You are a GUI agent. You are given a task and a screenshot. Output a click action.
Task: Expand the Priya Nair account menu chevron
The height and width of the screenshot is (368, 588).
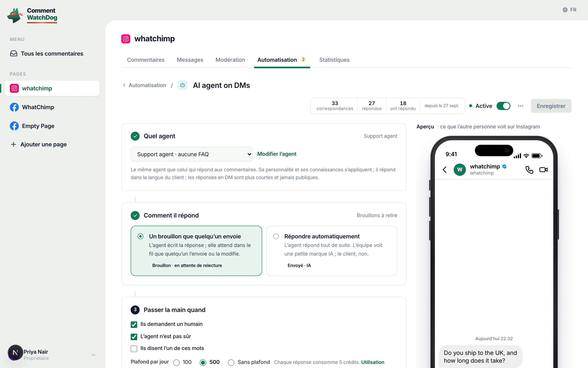point(94,355)
